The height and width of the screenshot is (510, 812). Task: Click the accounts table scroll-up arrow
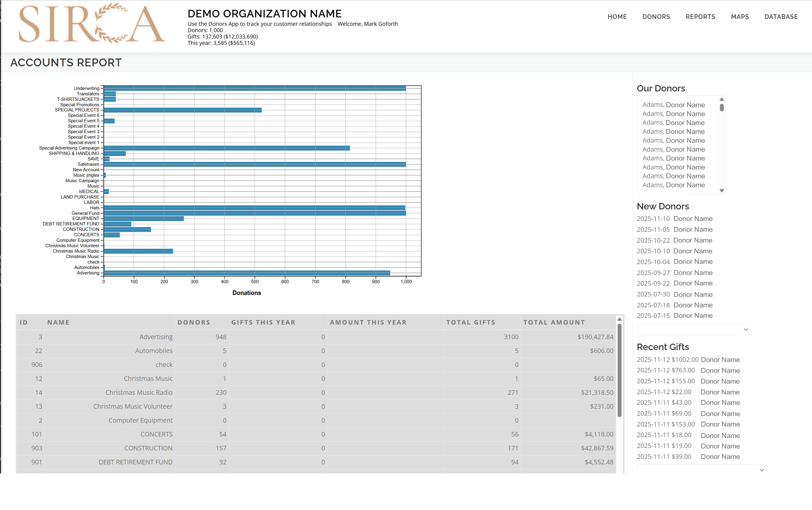(619, 319)
